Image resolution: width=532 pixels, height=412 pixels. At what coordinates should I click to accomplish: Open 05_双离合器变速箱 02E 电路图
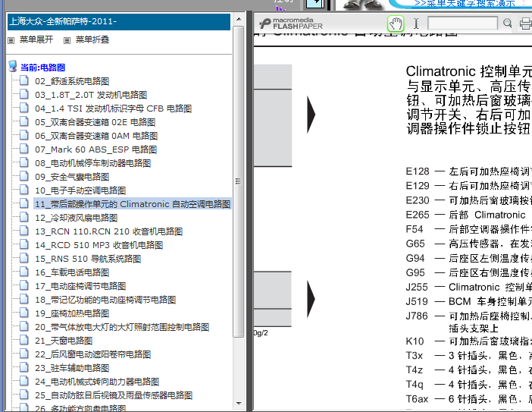click(x=95, y=122)
